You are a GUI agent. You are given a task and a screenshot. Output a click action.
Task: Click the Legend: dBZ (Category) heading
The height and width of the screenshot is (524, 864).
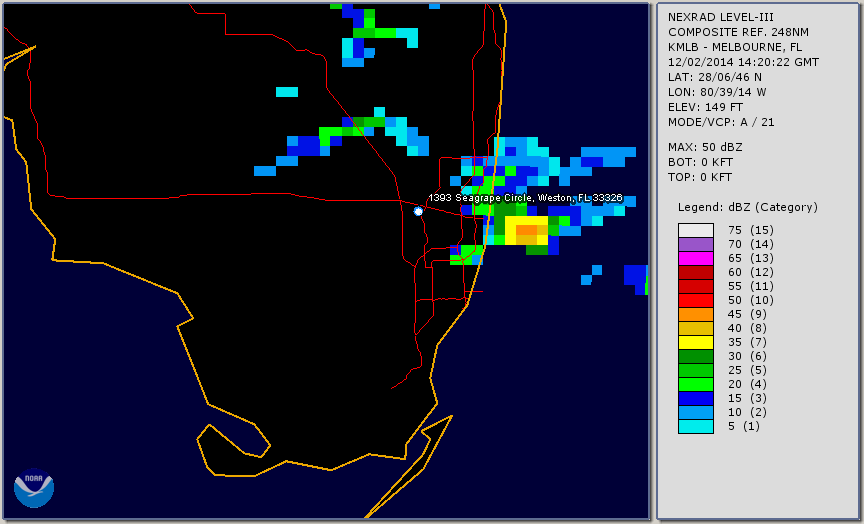[748, 207]
